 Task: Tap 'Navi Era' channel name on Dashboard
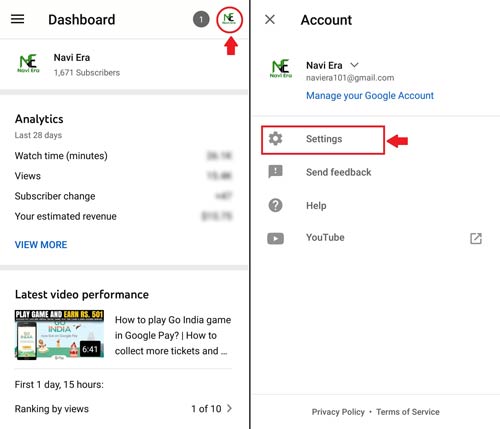tap(72, 58)
